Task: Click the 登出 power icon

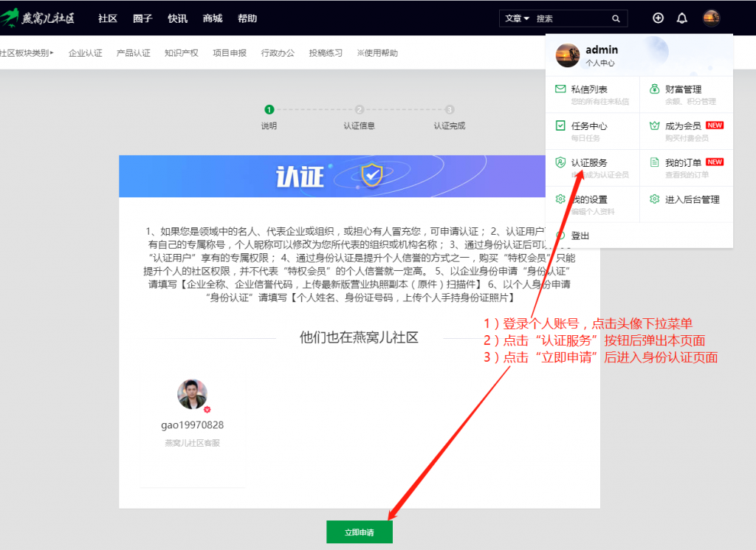Action: pos(560,236)
